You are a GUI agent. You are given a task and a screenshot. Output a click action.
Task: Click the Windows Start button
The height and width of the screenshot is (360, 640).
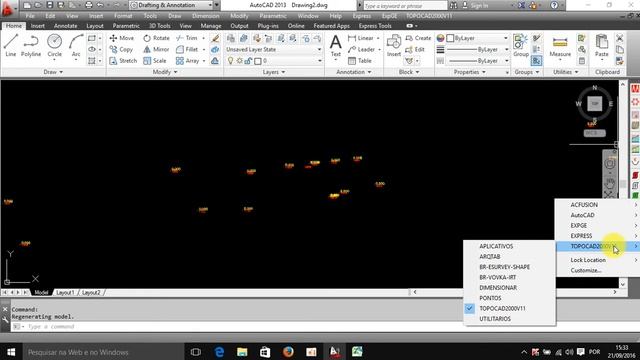pos(11,352)
